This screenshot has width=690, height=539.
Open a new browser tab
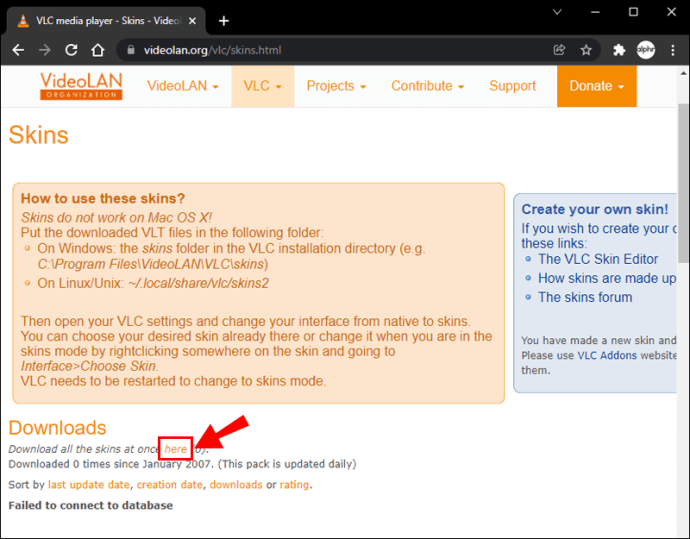[x=224, y=21]
